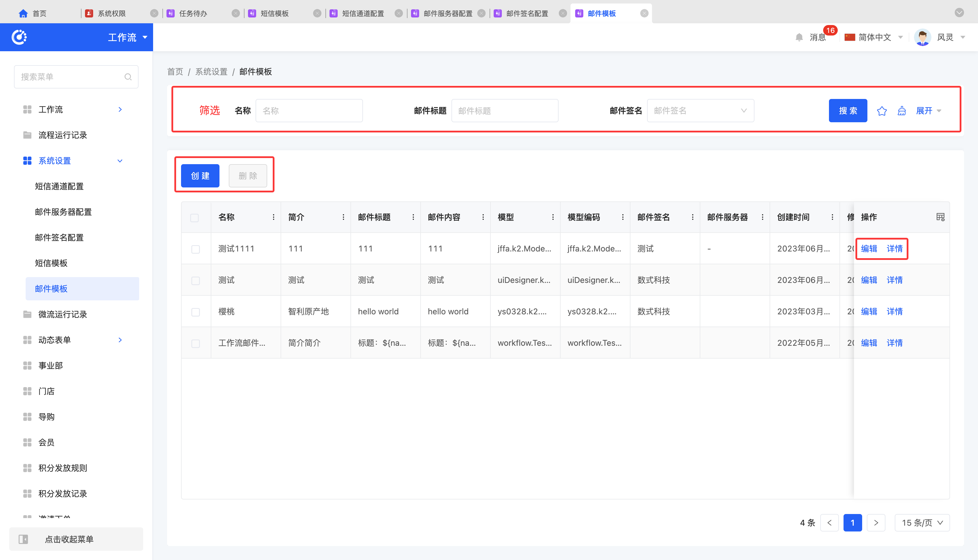
Task: Tick the checkbox for 测试1111 row
Action: pos(195,249)
